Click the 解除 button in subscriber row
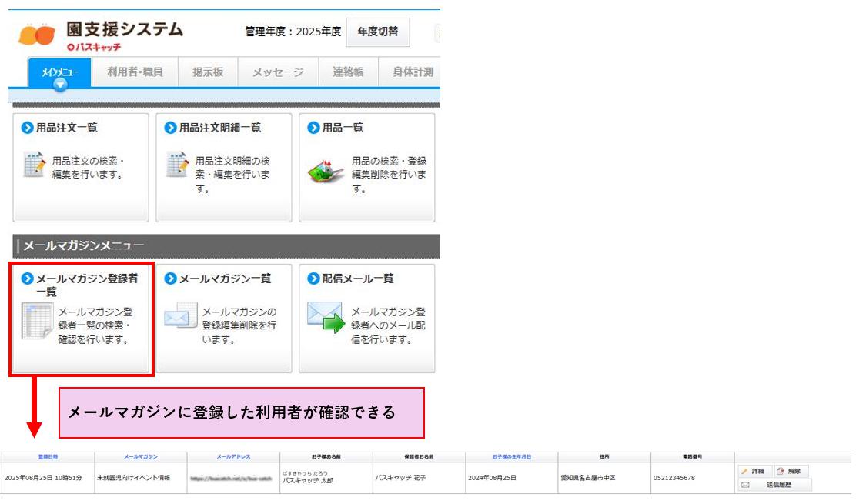Viewport: 856px width, 504px height. click(x=789, y=471)
